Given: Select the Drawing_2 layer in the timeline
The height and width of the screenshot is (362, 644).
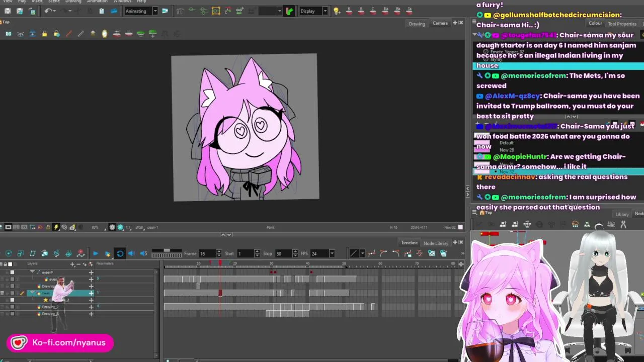Looking at the screenshot, I should coord(50,307).
